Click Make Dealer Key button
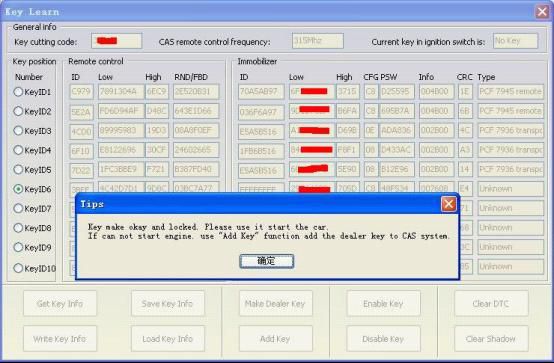Image resolution: width=554 pixels, height=363 pixels. pyautogui.click(x=275, y=303)
